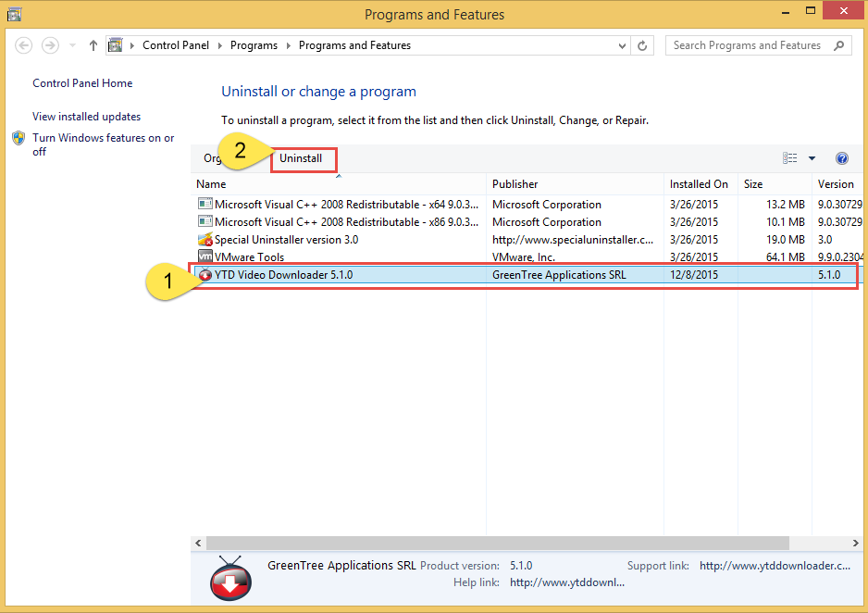
Task: Close the Programs and Features window
Action: pos(844,11)
